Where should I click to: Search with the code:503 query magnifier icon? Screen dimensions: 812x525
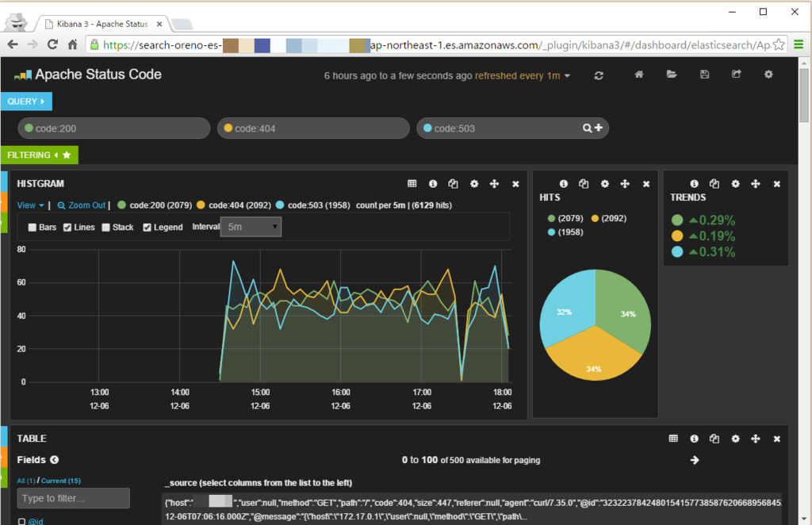click(x=588, y=128)
